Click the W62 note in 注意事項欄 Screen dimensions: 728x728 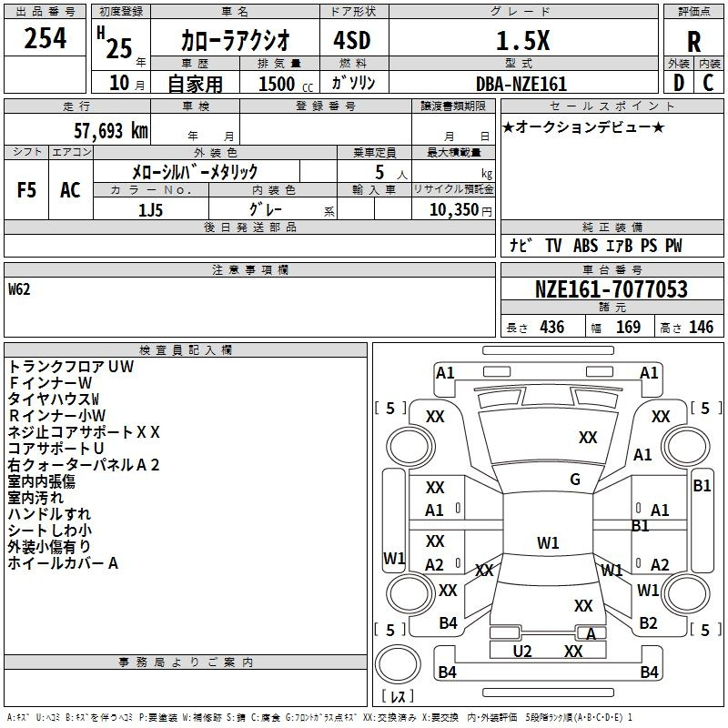click(21, 290)
